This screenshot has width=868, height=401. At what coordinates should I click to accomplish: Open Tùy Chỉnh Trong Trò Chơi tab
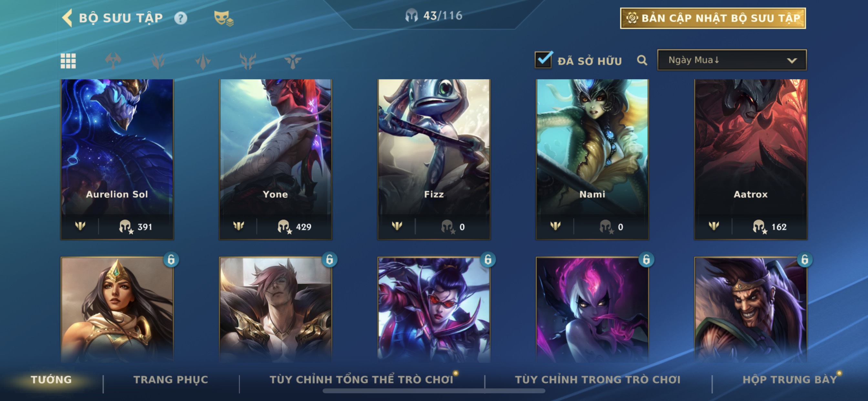coord(598,379)
